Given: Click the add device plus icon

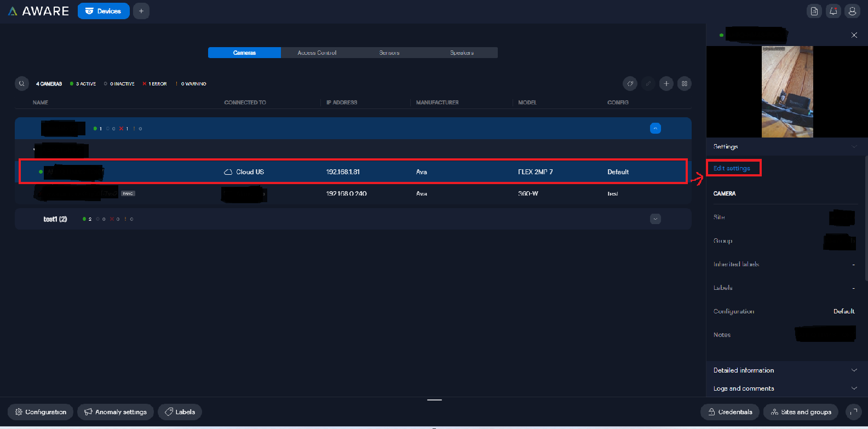Looking at the screenshot, I should (x=666, y=84).
